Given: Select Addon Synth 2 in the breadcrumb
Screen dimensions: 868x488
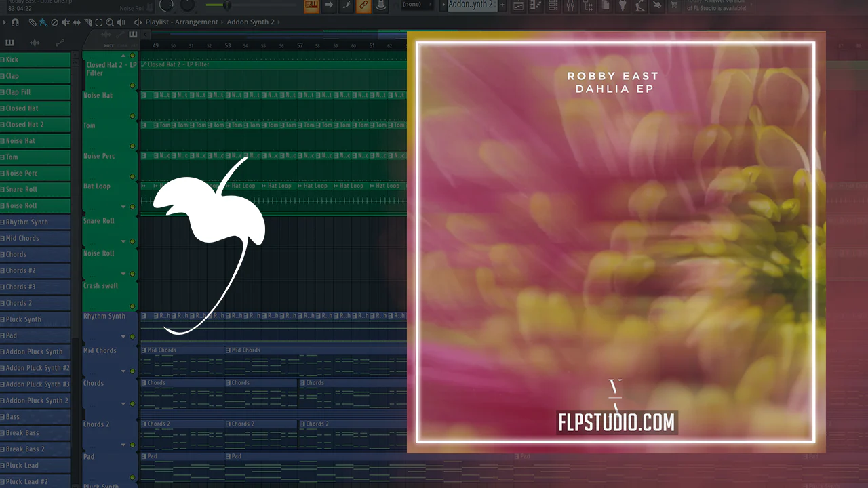Looking at the screenshot, I should point(251,22).
